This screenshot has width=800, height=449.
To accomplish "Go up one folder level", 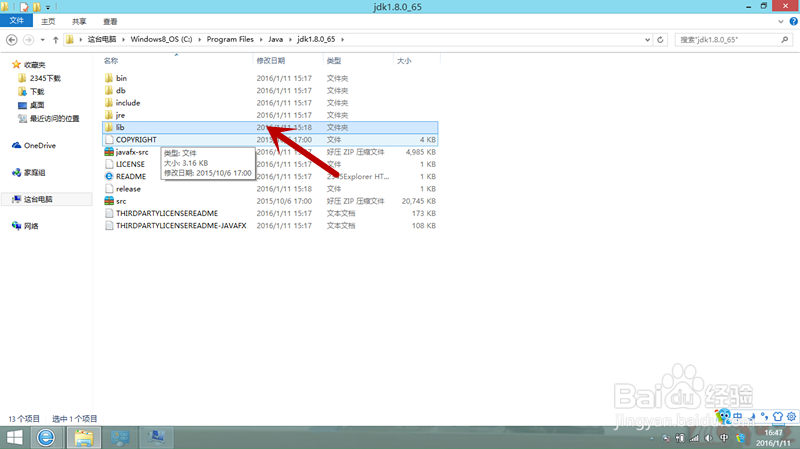I will tap(56, 39).
